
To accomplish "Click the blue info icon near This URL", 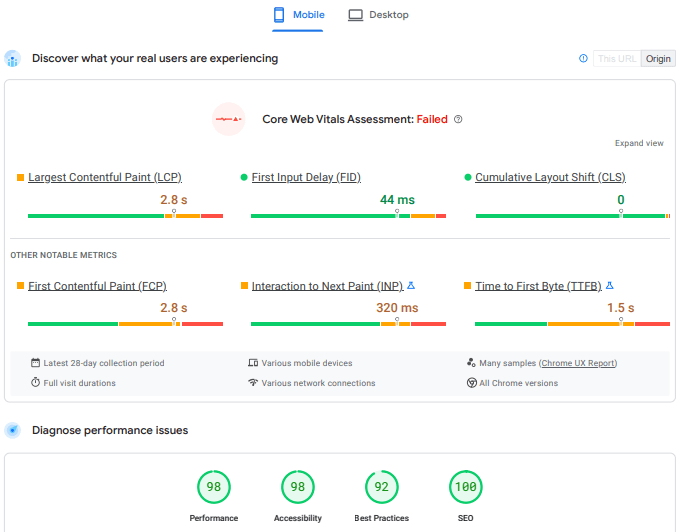I will point(583,58).
